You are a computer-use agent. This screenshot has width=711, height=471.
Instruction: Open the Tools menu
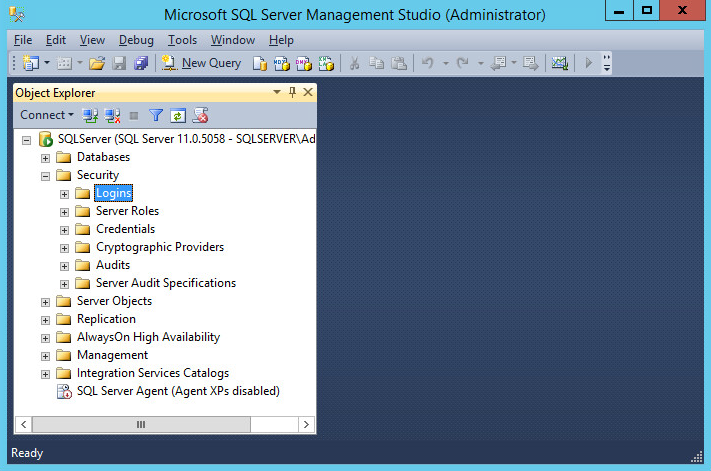point(182,40)
